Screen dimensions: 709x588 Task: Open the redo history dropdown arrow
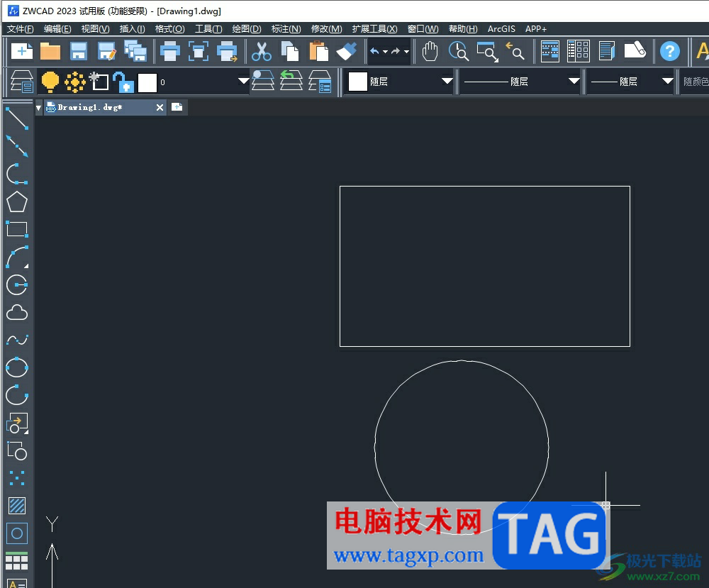406,52
